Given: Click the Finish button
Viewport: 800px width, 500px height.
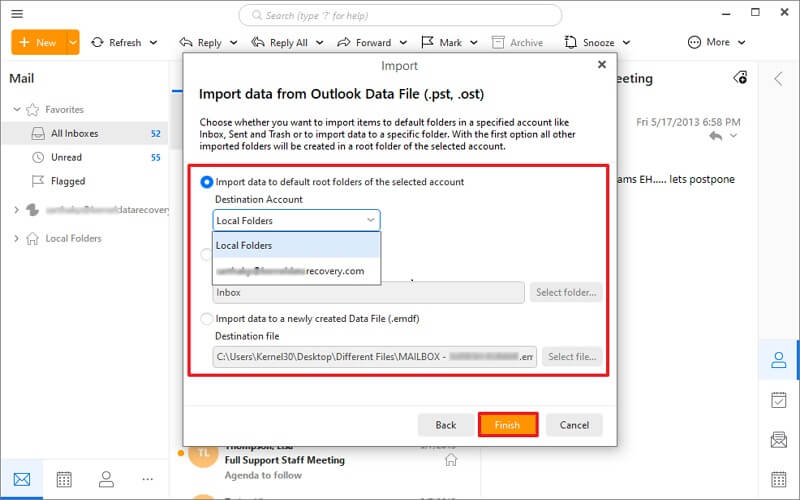Looking at the screenshot, I should [x=508, y=425].
